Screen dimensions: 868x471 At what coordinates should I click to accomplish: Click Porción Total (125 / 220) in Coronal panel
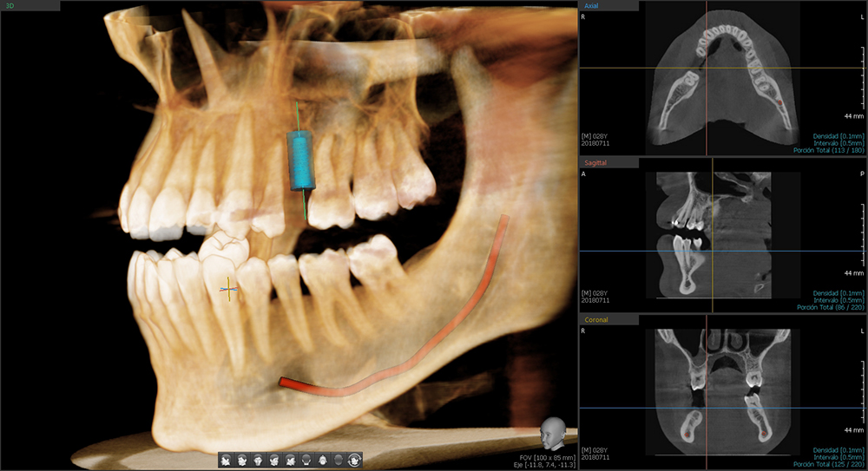tap(829, 464)
